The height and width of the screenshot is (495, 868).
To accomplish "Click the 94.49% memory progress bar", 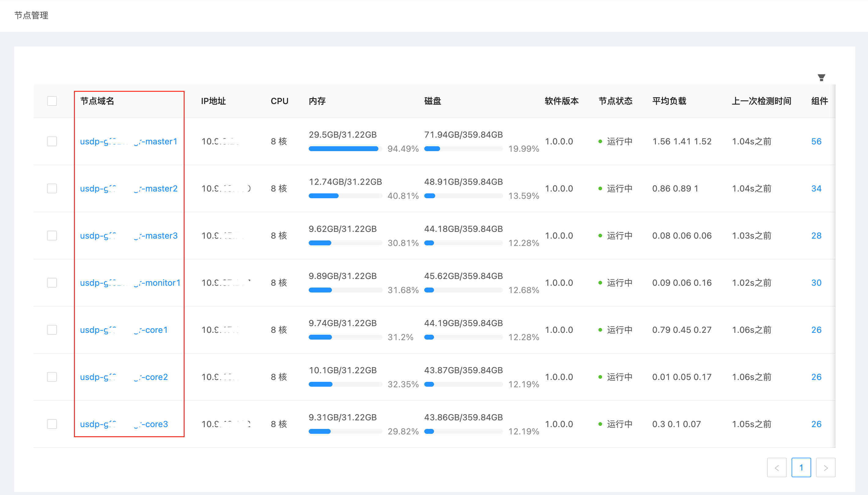I will (x=345, y=149).
